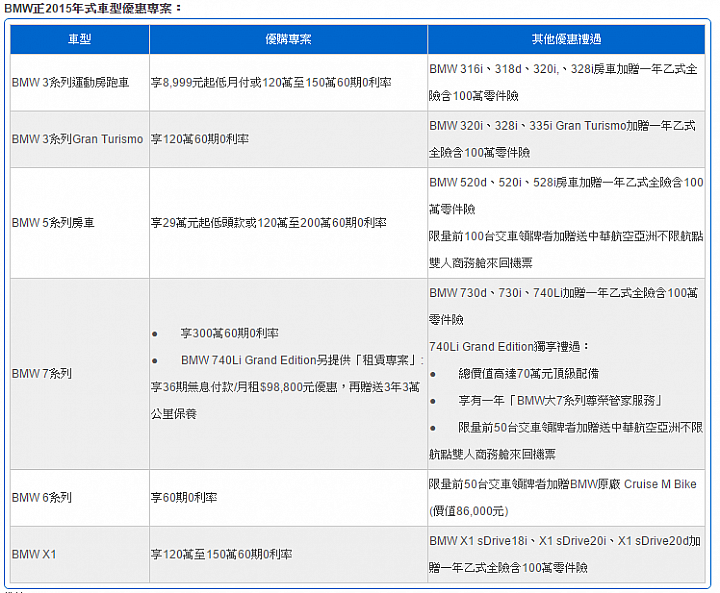Image resolution: width=720 pixels, height=593 pixels.
Task: Click the 限量前100台交車領牌者 line
Action: 566,237
